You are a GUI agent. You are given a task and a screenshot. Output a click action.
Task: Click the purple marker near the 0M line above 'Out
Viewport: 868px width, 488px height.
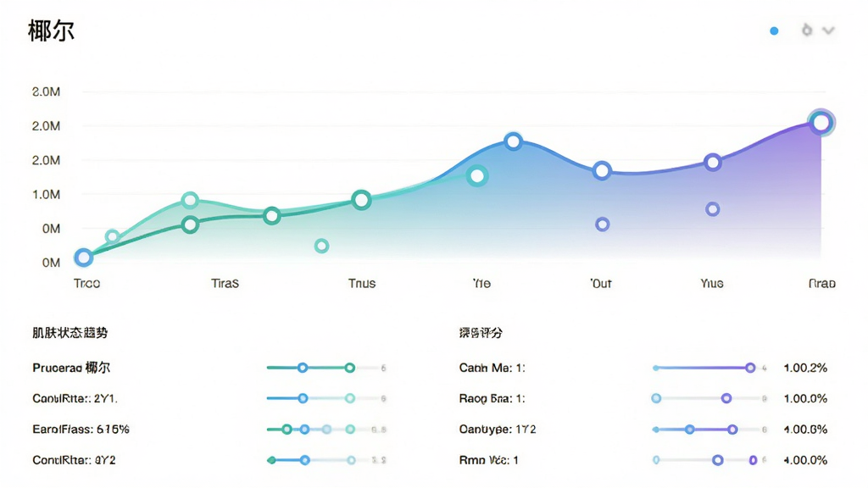click(603, 224)
